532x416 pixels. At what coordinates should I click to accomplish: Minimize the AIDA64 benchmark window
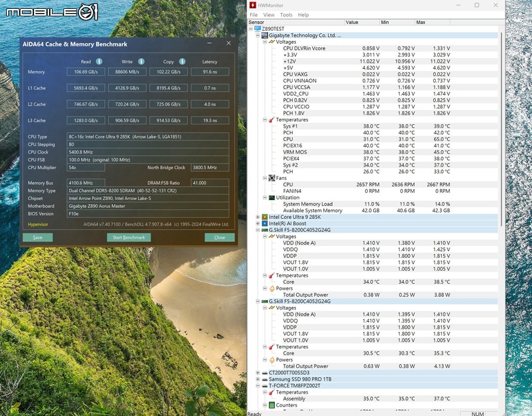209,43
